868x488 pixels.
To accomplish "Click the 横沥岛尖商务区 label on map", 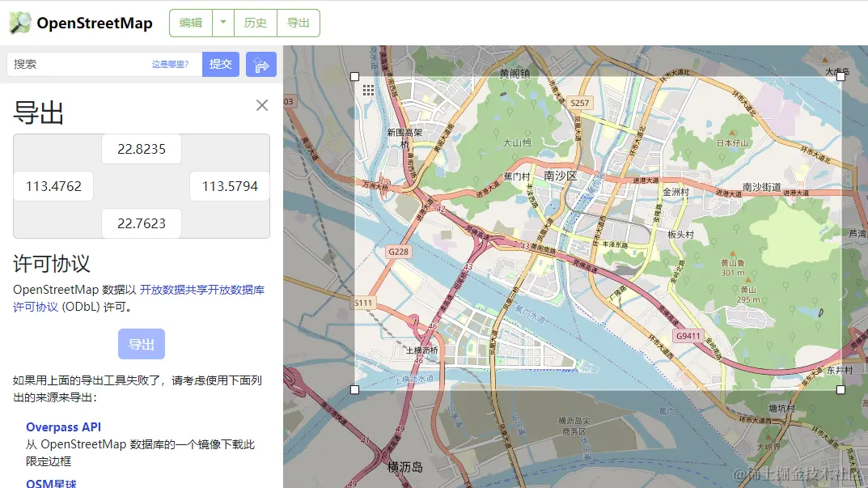I will tap(574, 426).
